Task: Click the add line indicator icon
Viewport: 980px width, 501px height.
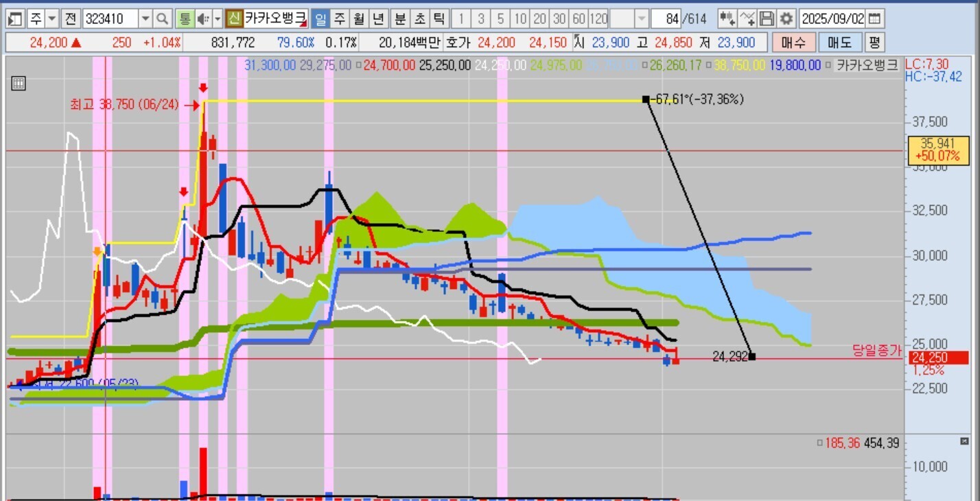Action: [747, 19]
